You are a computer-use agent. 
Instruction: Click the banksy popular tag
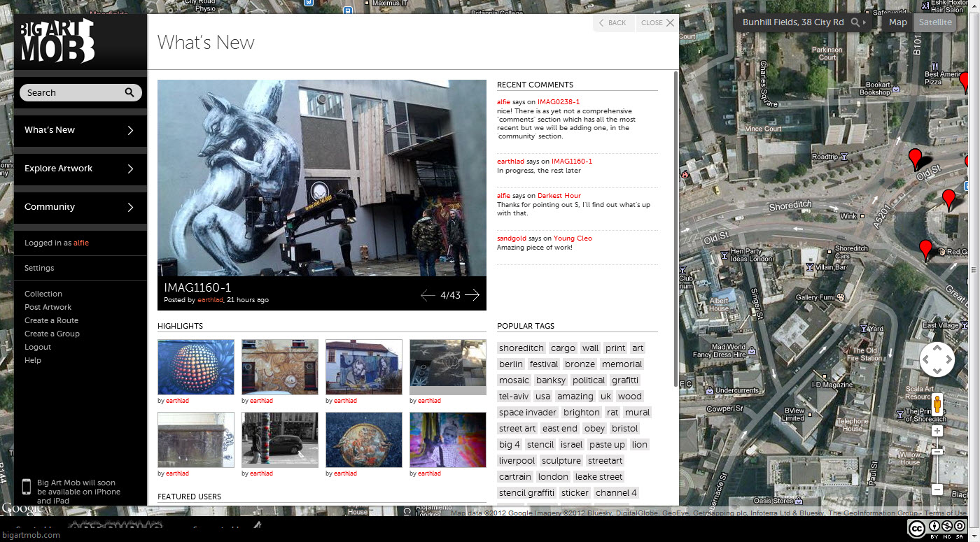point(551,380)
